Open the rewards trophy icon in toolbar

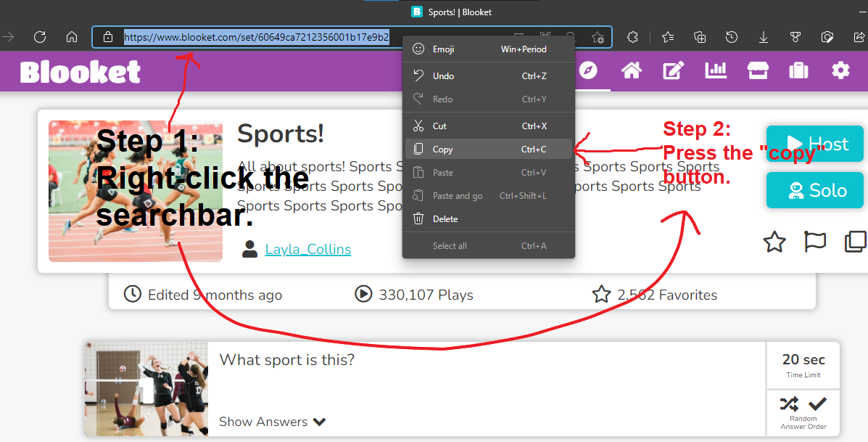click(795, 37)
